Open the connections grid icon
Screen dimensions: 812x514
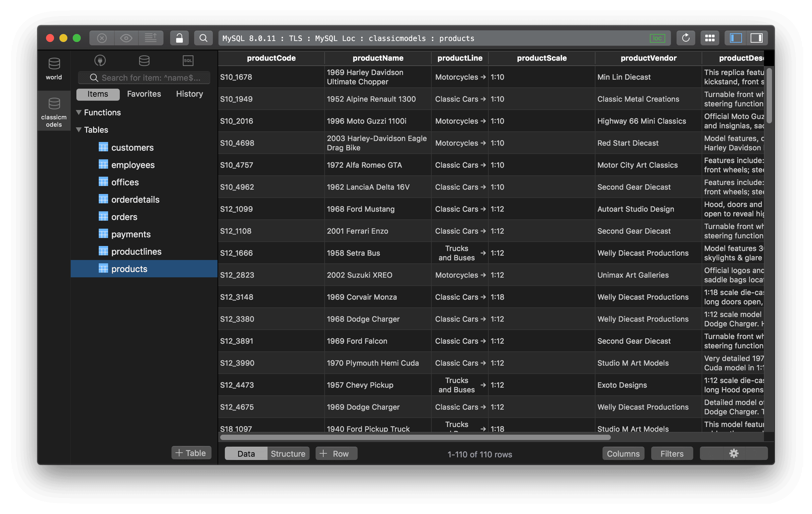710,38
